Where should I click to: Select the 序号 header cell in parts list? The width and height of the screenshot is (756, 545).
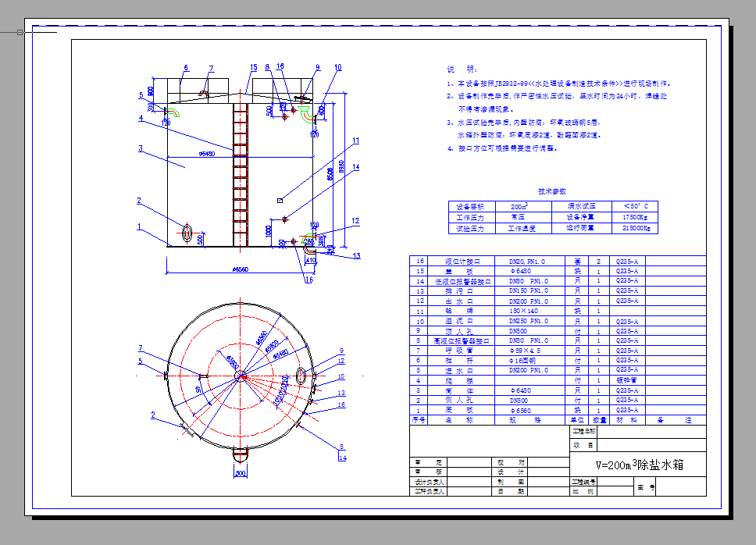(419, 420)
